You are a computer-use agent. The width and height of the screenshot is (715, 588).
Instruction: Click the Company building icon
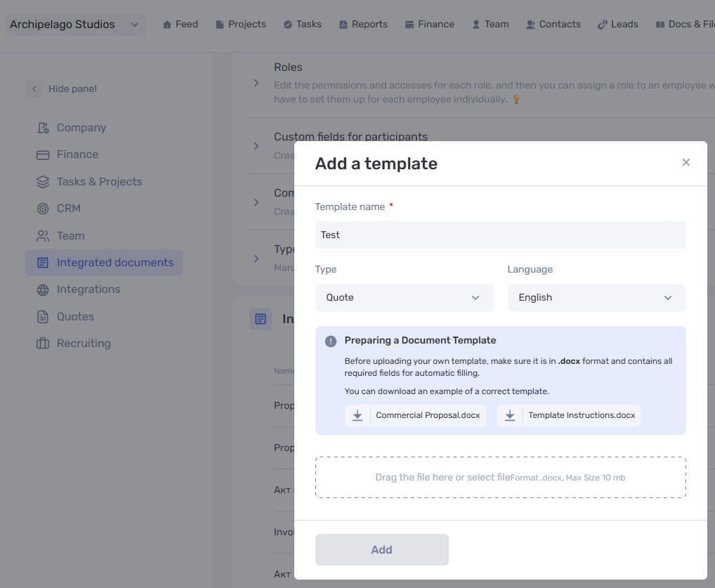pyautogui.click(x=43, y=128)
